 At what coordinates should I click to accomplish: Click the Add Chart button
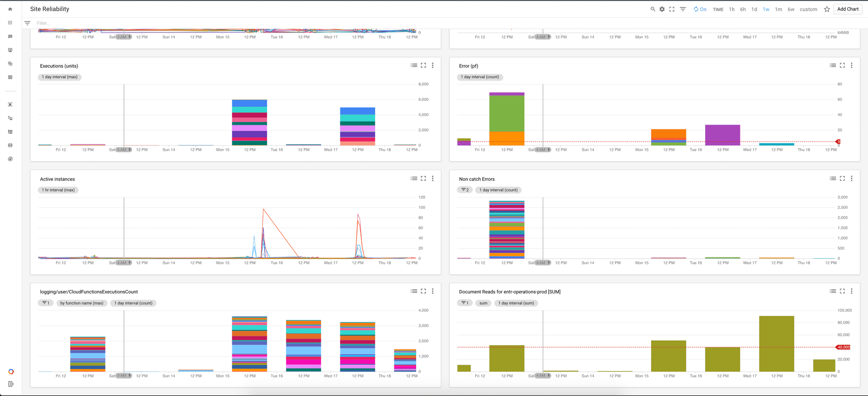tap(848, 9)
